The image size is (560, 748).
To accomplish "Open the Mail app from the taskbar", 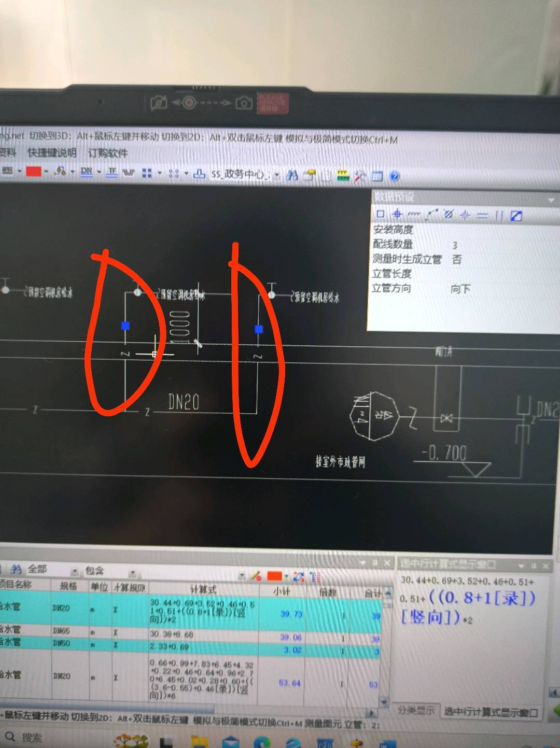I will click(x=231, y=742).
